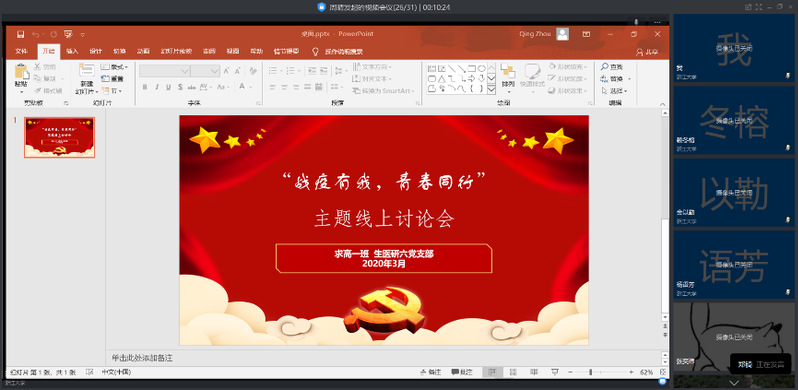Open the font size dropdown
The image size is (798, 390).
click(x=215, y=71)
